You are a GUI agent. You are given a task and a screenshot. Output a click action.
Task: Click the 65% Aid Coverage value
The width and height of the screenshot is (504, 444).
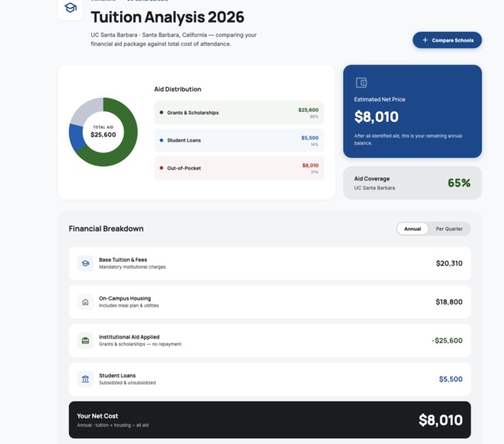(459, 183)
